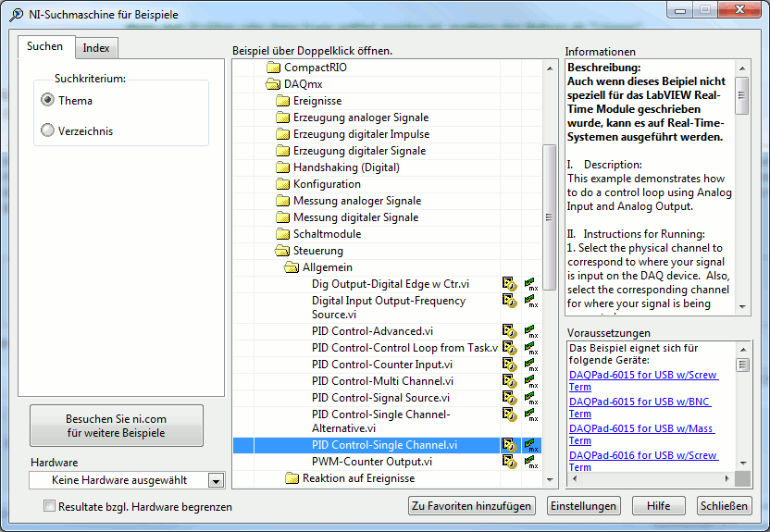
Task: Click the DAQmx icon beside PID Control-Advanced.vi
Action: [531, 331]
